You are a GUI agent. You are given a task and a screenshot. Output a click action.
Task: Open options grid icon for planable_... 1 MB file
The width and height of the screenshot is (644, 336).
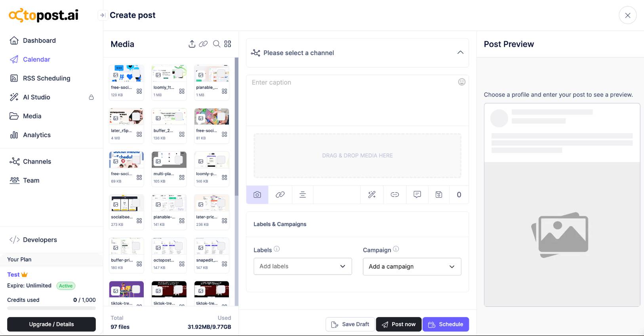225,91
